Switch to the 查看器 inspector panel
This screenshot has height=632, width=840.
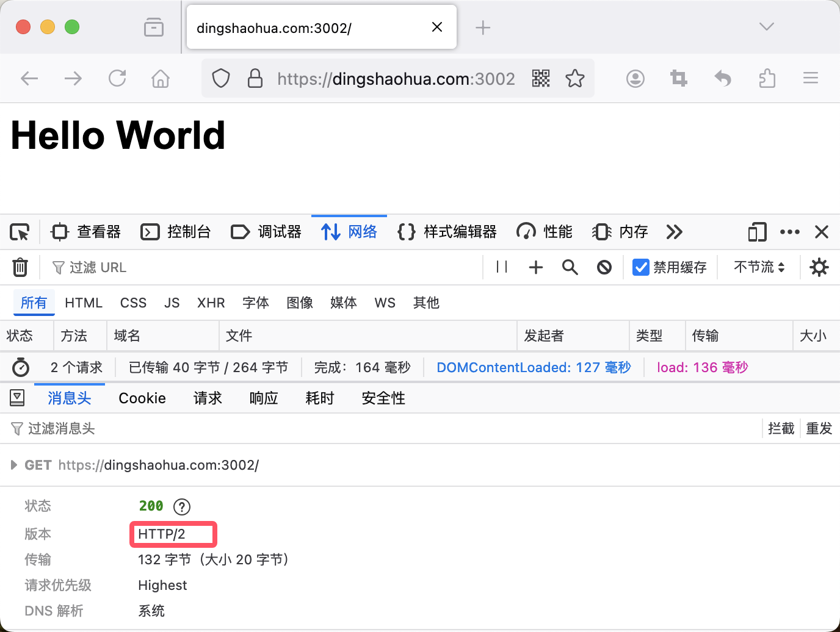pyautogui.click(x=86, y=232)
